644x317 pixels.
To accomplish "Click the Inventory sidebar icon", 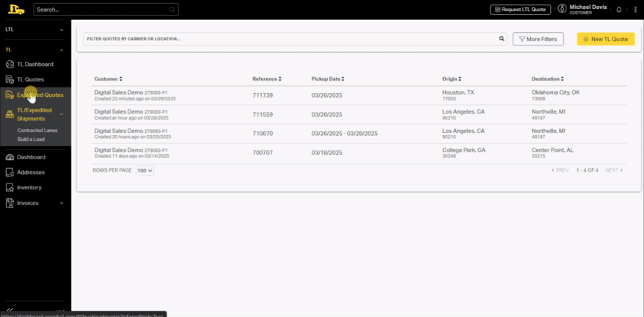I will 10,188.
